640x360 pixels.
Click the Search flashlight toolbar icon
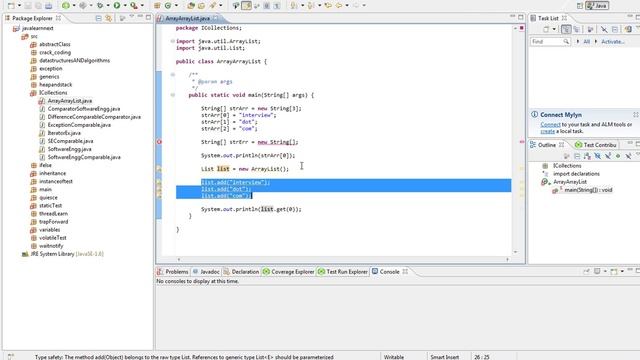click(x=213, y=6)
